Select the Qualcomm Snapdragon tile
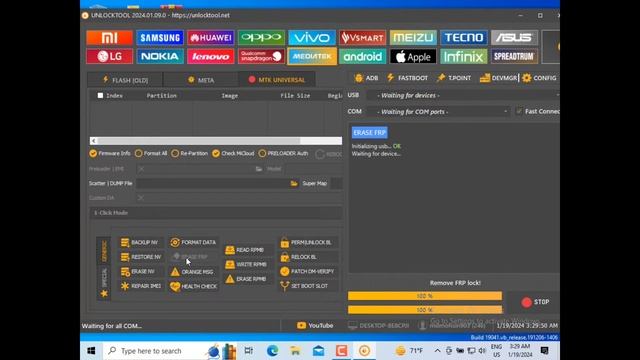 point(261,56)
